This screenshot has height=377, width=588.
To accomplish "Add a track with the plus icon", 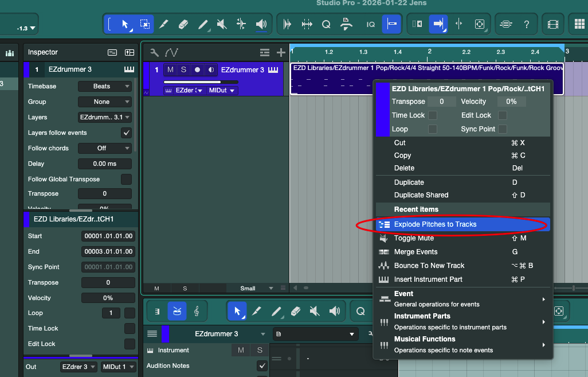I will [x=281, y=52].
